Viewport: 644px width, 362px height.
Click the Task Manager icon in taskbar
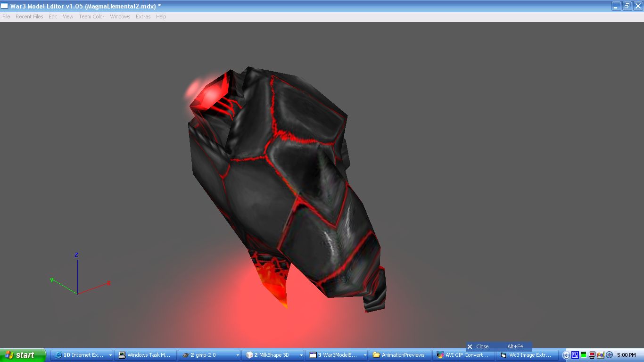(x=122, y=355)
